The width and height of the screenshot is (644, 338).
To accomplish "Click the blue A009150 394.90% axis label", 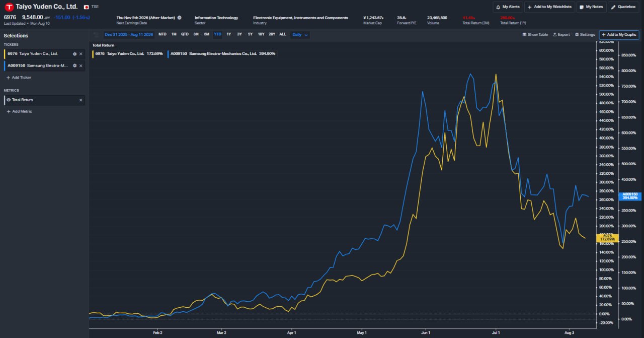I will tap(630, 196).
